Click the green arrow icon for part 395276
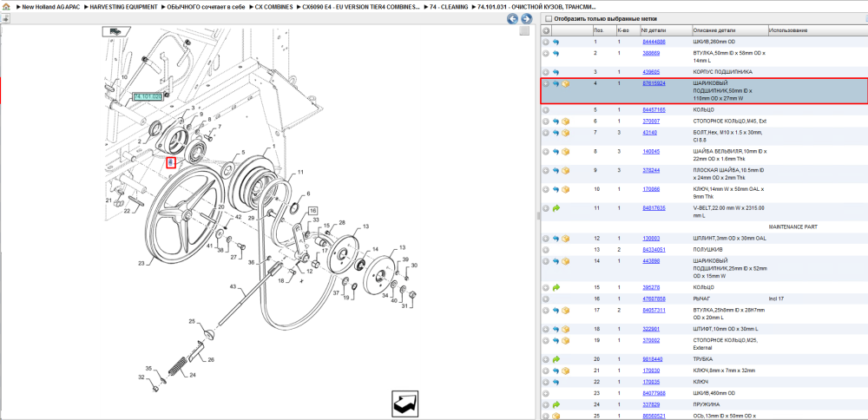The width and height of the screenshot is (868, 420). pyautogui.click(x=556, y=288)
